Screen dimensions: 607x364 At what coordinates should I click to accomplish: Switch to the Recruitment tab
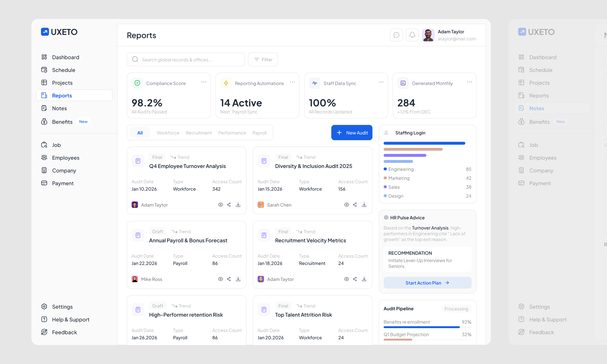point(199,133)
